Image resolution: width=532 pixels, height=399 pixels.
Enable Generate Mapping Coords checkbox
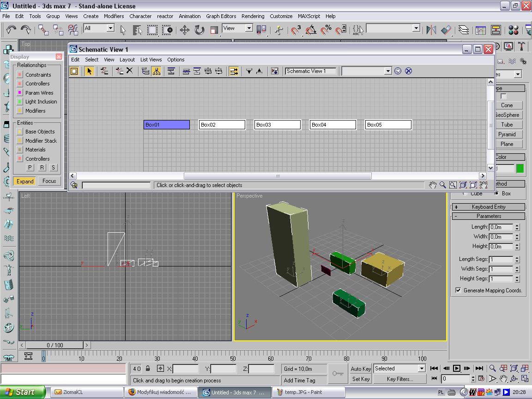pos(459,290)
